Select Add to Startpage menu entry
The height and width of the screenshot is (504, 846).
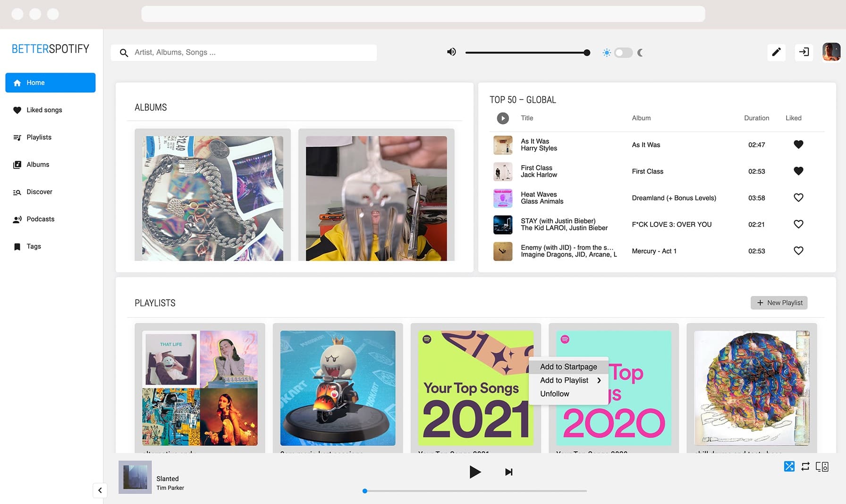tap(568, 367)
